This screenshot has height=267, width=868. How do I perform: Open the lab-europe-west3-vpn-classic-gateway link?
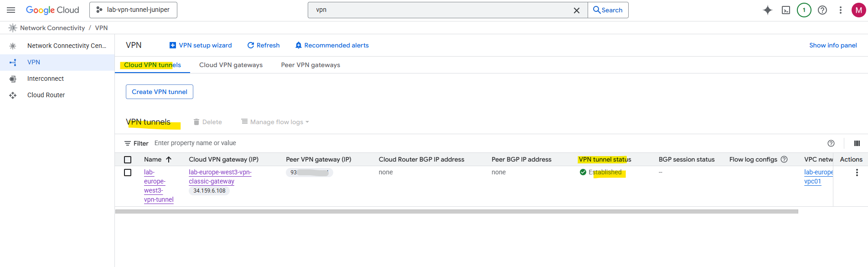tap(220, 177)
